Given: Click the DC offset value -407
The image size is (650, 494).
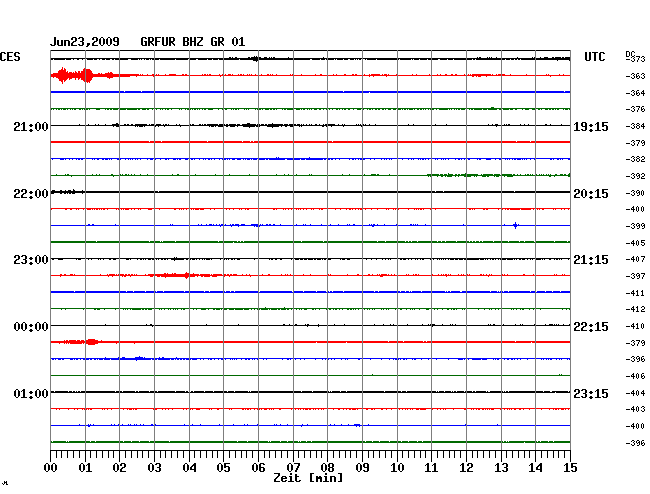Looking at the screenshot, I should click(x=635, y=259).
